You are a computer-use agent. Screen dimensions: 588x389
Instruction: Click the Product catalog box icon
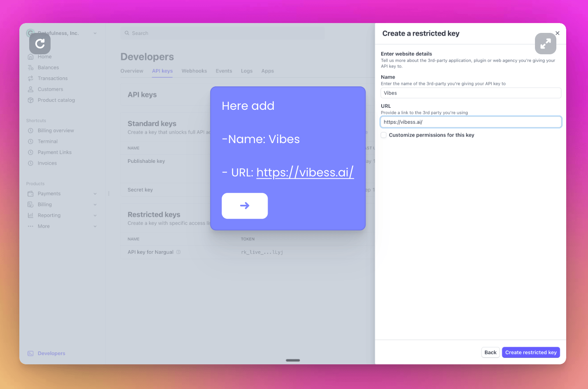tap(30, 100)
